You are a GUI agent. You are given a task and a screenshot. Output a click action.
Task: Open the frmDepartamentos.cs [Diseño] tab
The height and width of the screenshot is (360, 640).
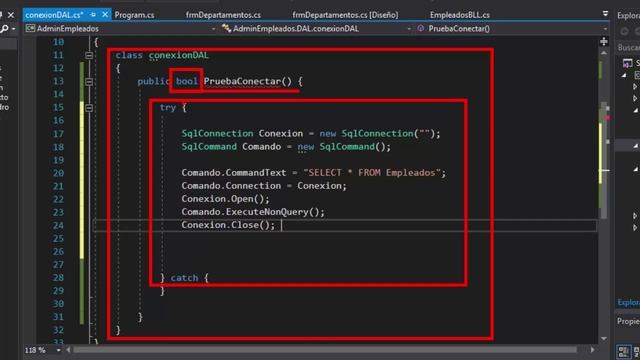[x=345, y=15]
